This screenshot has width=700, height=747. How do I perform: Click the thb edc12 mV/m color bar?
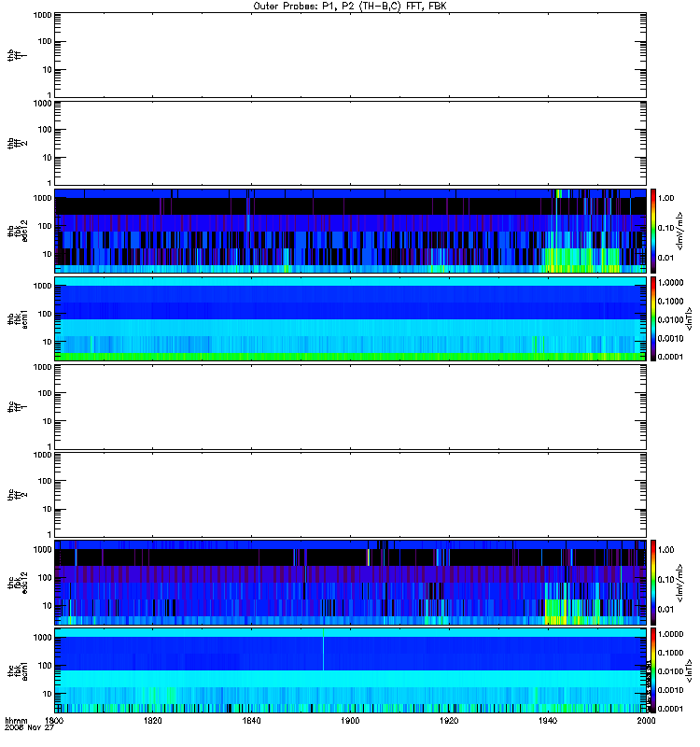pos(653,231)
